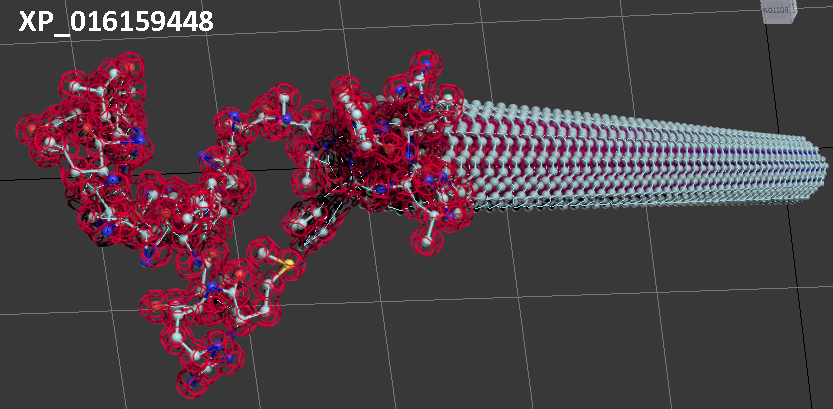This screenshot has width=833, height=409.
Task: Click the ViewCube's narrow right side face
Action: (795, 11)
